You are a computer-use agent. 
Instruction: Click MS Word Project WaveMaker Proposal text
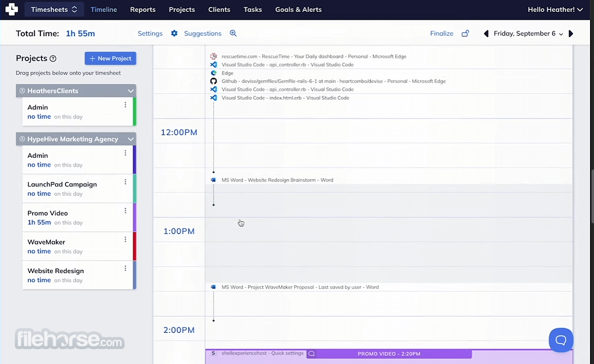tap(300, 287)
